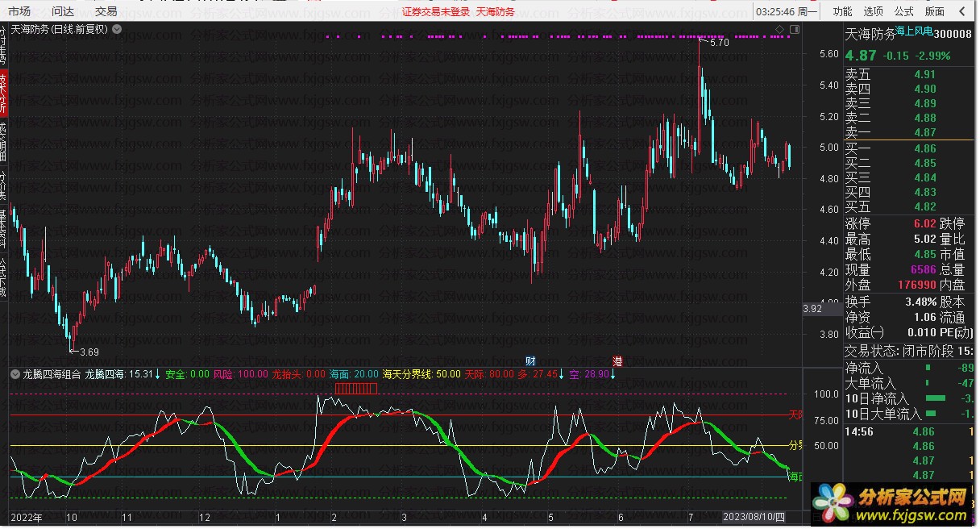Open the 问达 menu
Viewport: 980px width, 529px height.
click(x=63, y=11)
